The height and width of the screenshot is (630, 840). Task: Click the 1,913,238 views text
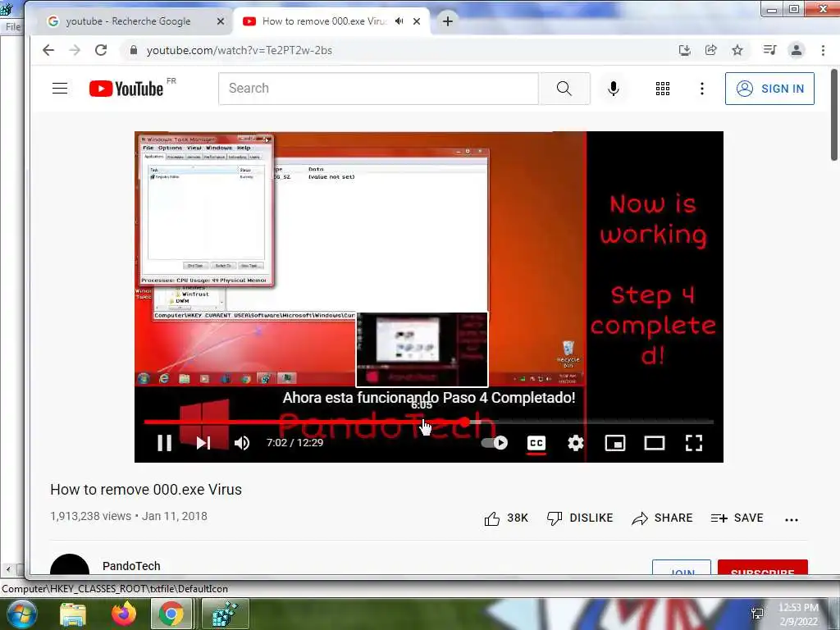(x=90, y=517)
